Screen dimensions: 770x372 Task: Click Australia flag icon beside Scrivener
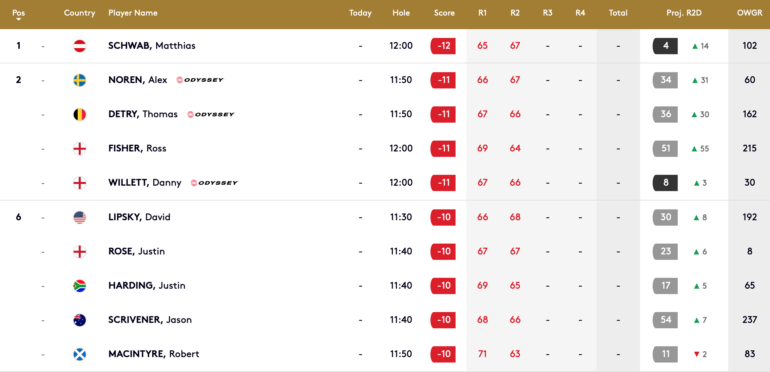pos(80,320)
